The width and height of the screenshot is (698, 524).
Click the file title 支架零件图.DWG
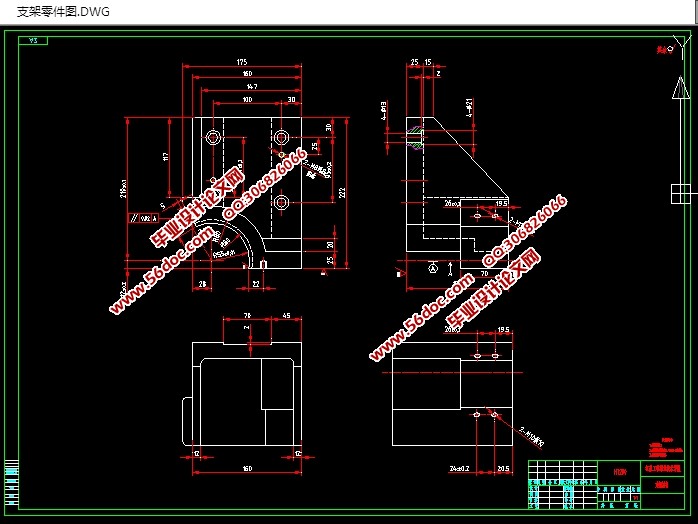63,12
